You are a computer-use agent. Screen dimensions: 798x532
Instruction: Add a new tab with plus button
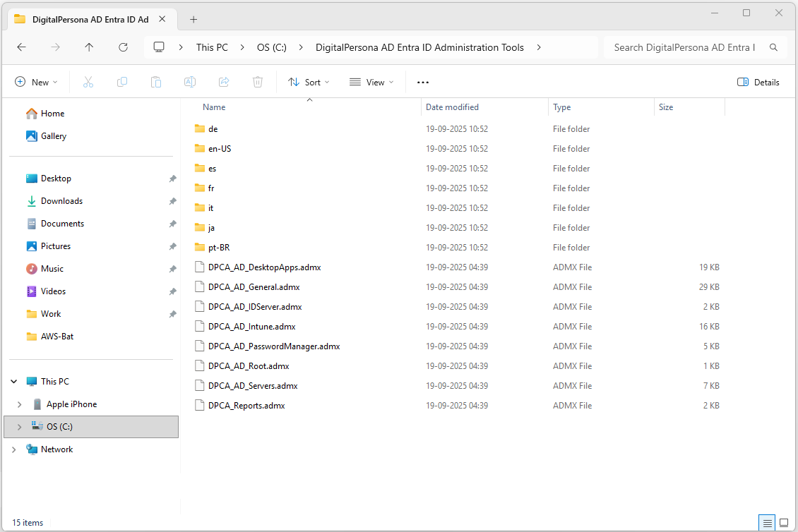pyautogui.click(x=193, y=19)
